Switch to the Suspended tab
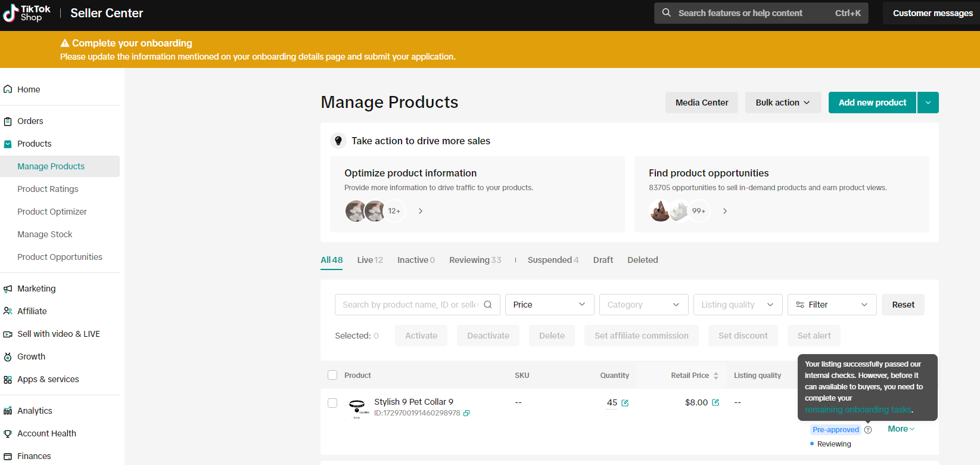 point(552,260)
